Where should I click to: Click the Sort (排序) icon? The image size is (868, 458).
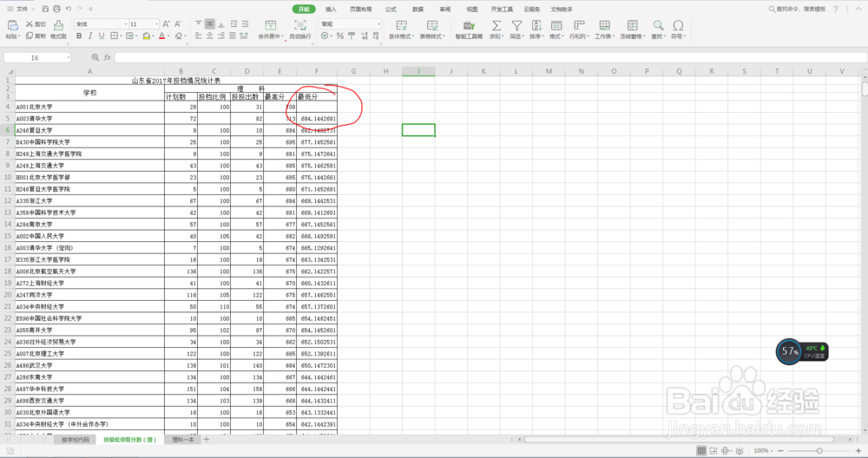tap(536, 25)
